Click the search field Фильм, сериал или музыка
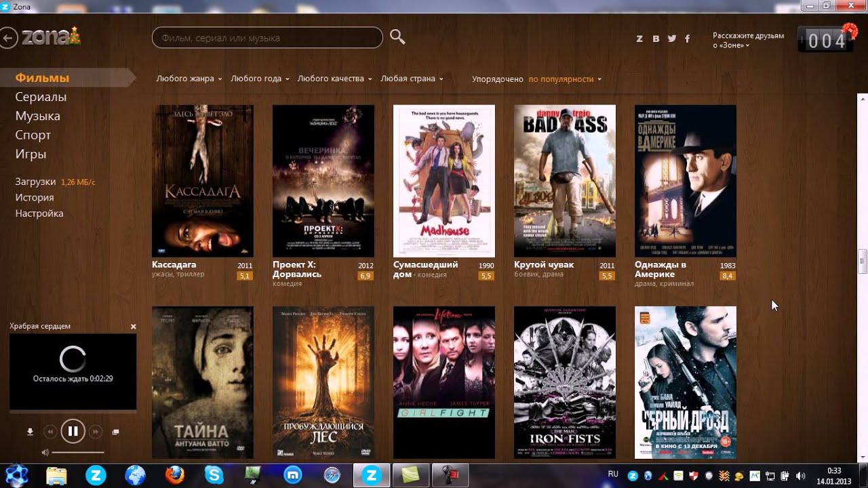Screen dimensions: 868x488 click(267, 38)
